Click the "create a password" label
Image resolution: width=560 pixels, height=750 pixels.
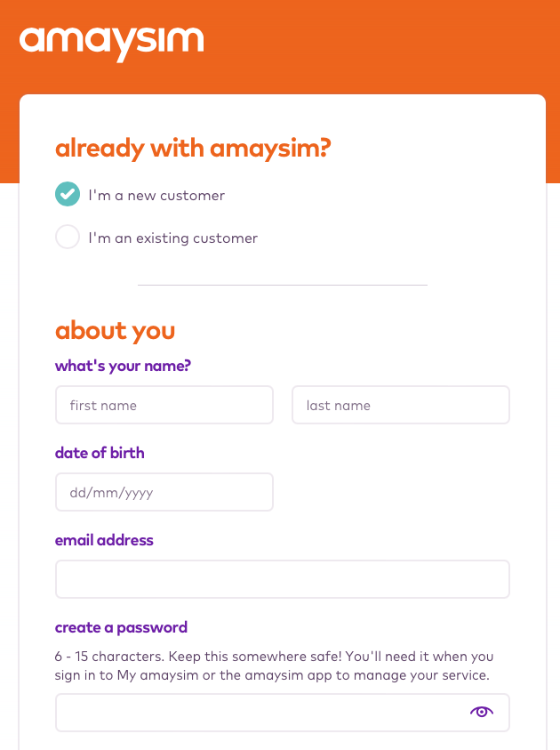[x=121, y=627]
